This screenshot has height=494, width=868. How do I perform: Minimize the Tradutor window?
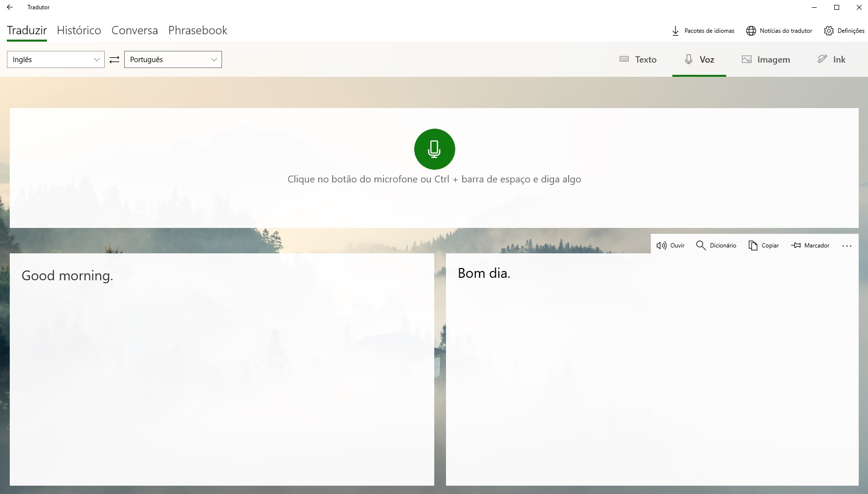point(814,7)
